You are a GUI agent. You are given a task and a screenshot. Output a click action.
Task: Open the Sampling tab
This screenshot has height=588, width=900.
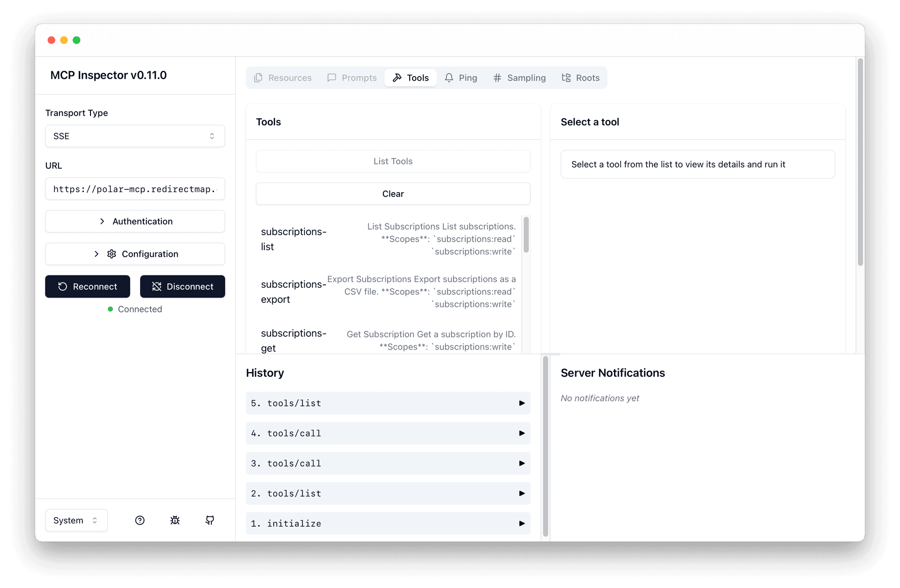click(519, 78)
